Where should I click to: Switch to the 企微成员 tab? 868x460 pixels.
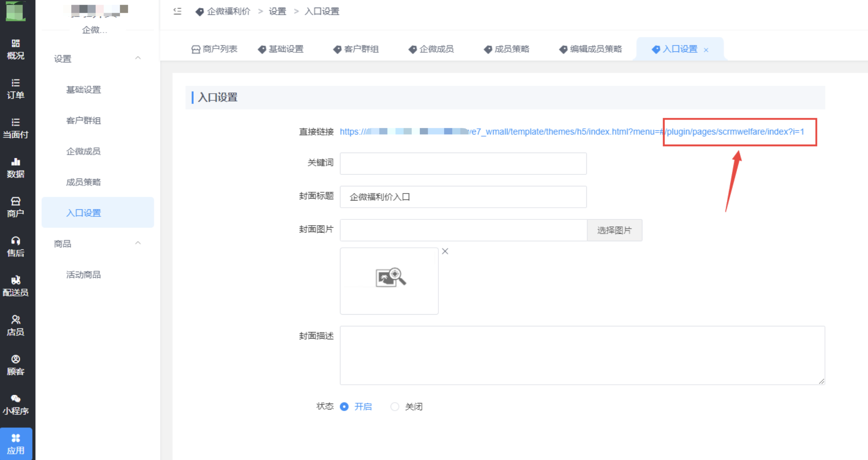pos(431,49)
